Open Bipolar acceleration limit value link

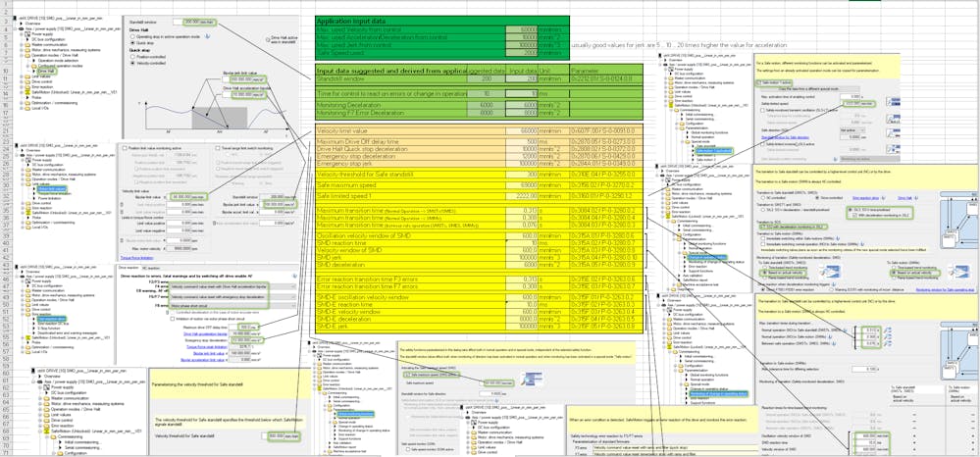click(x=202, y=360)
